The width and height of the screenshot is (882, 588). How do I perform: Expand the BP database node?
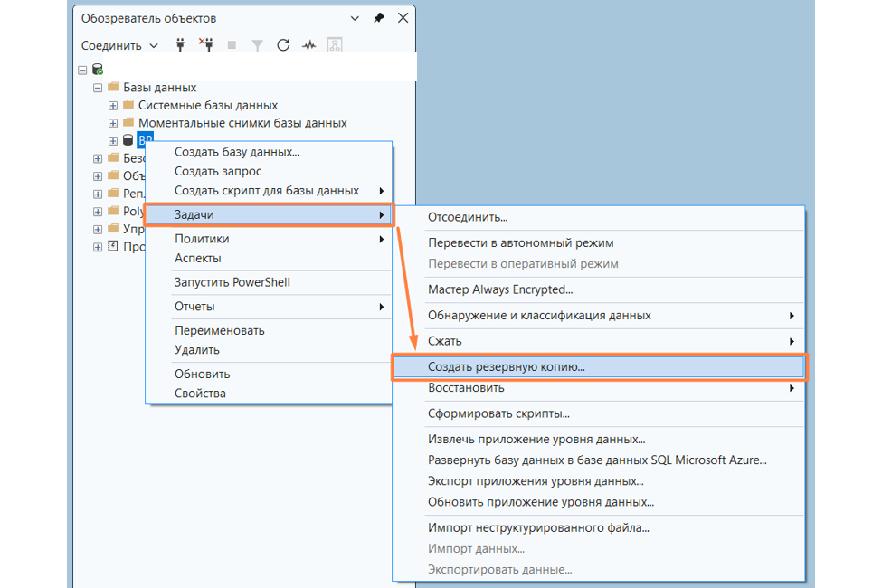pos(113,141)
